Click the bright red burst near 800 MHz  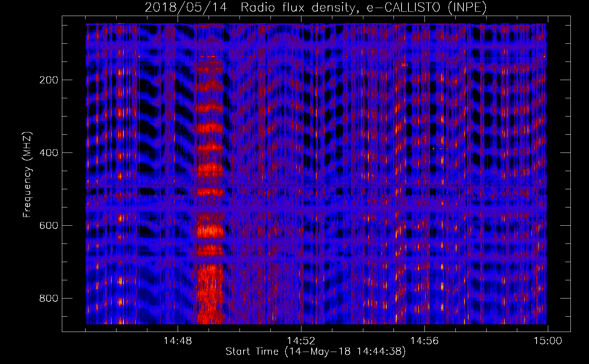click(210, 295)
